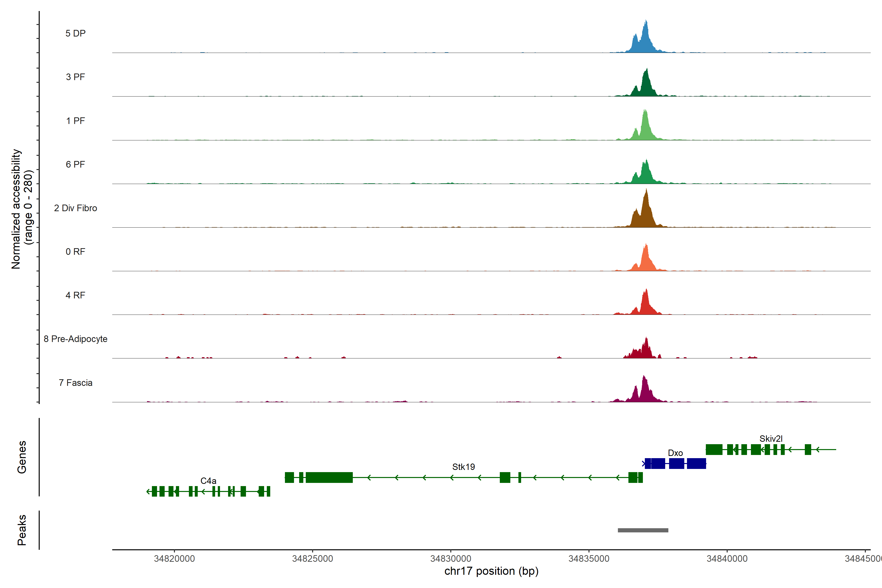Click the gray peak region bar
The height and width of the screenshot is (588, 882).
[643, 530]
